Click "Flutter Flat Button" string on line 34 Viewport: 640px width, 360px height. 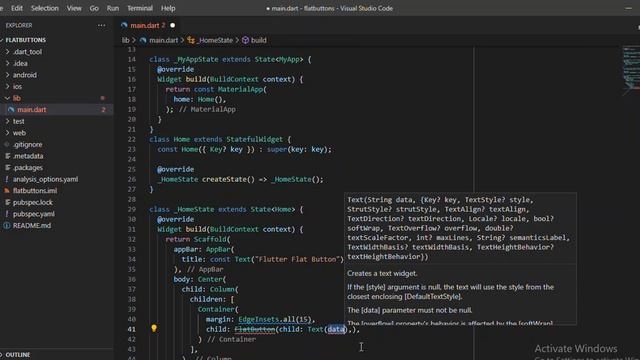click(x=299, y=259)
